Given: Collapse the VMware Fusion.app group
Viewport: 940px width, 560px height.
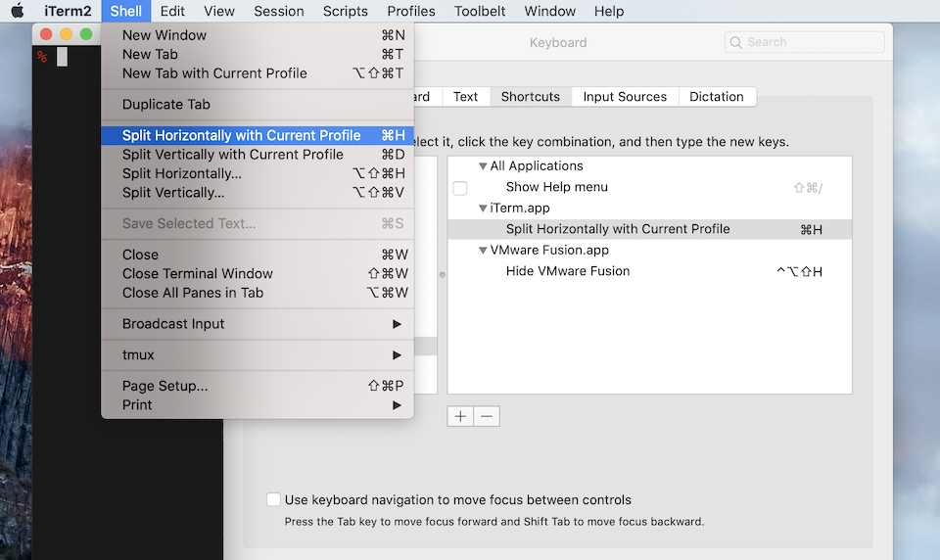Looking at the screenshot, I should [483, 251].
